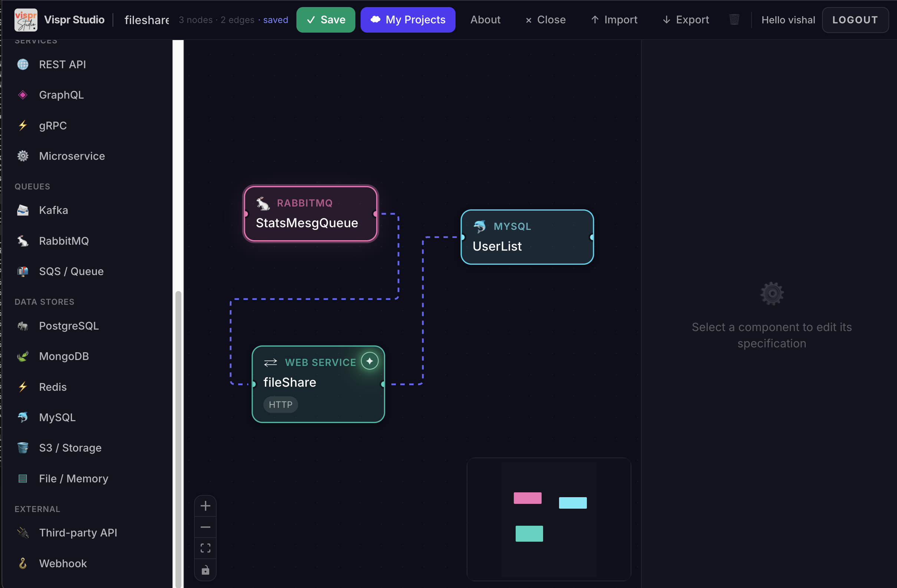Select the MySQL dolphin icon in sidebar

tap(23, 417)
